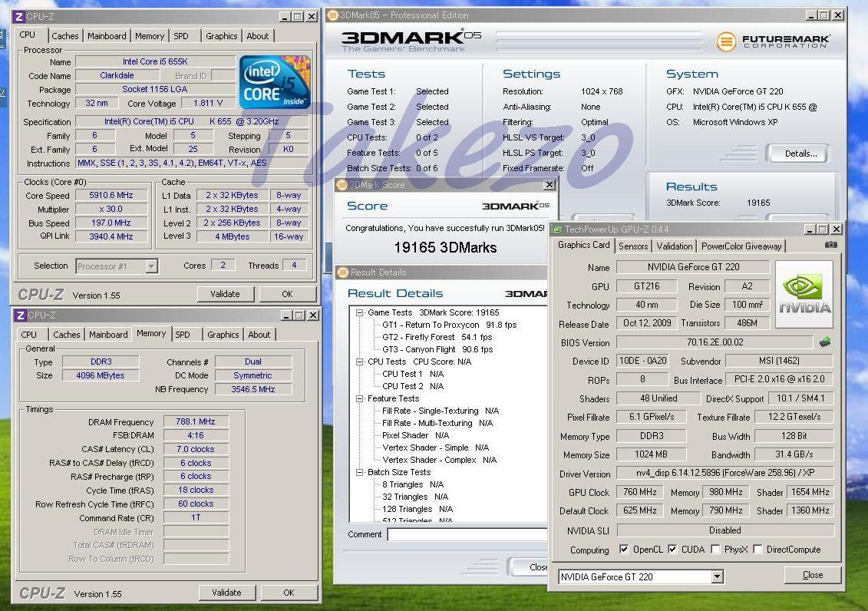This screenshot has width=868, height=611.
Task: Select CPU Test 1 row
Action: (412, 374)
